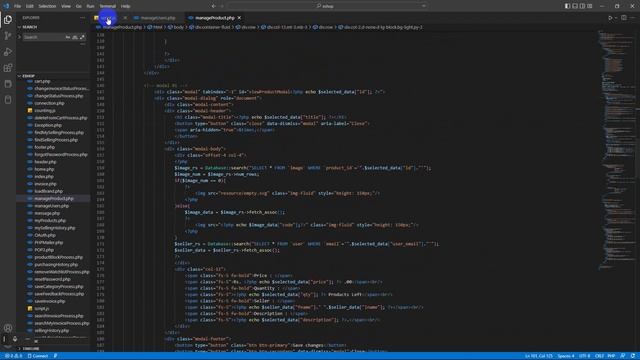Image resolution: width=640 pixels, height=360 pixels.
Task: Open the Explorer view in activity bar
Action: click(8, 20)
